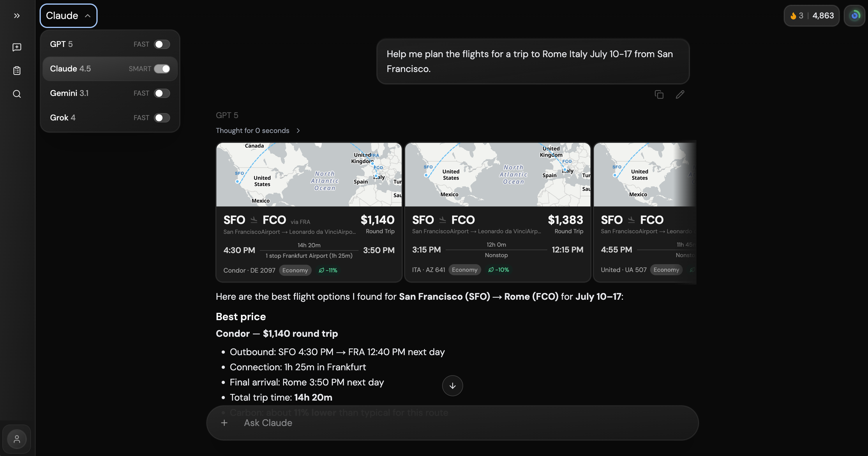The width and height of the screenshot is (868, 456).
Task: Click 'United · UA 507' flight label
Action: pyautogui.click(x=624, y=269)
